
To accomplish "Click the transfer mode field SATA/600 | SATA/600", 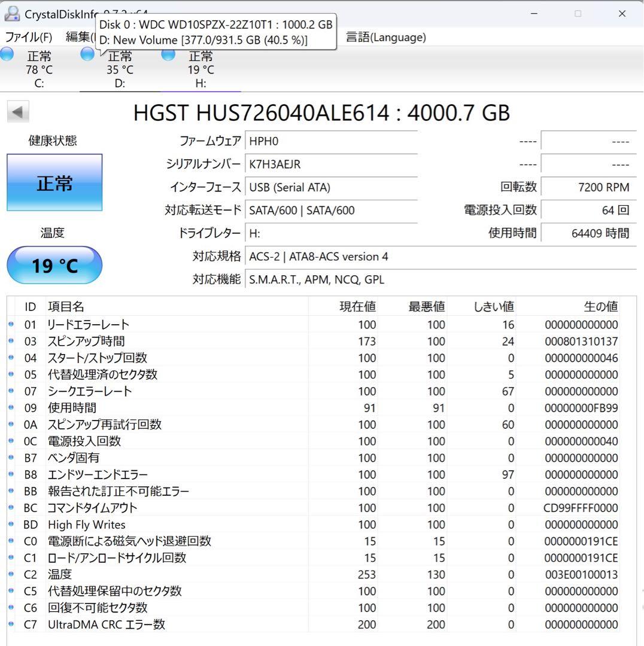I will [x=332, y=211].
